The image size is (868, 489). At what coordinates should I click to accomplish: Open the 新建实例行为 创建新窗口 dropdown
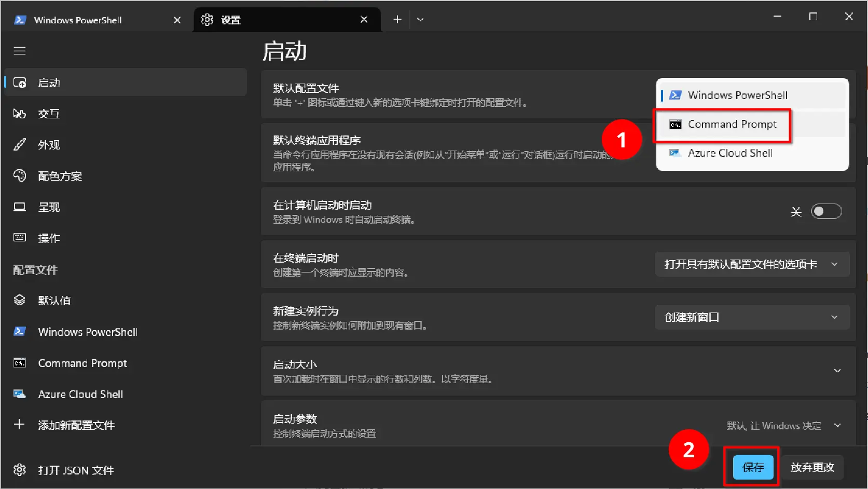click(752, 317)
